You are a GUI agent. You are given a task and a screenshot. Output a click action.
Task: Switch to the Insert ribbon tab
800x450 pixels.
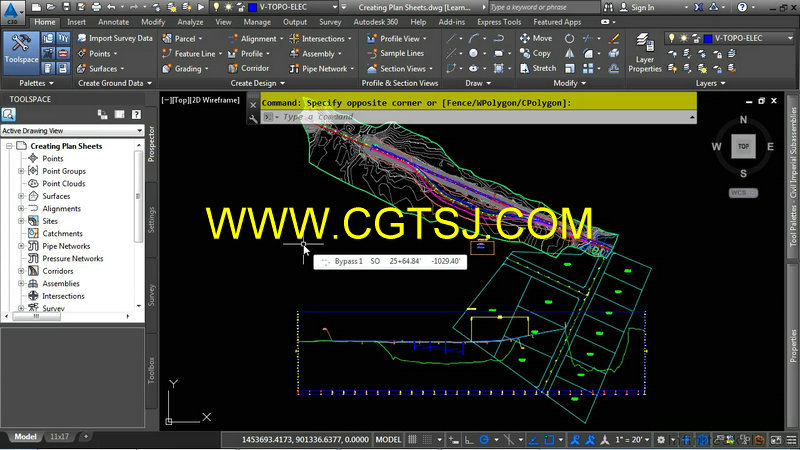77,22
